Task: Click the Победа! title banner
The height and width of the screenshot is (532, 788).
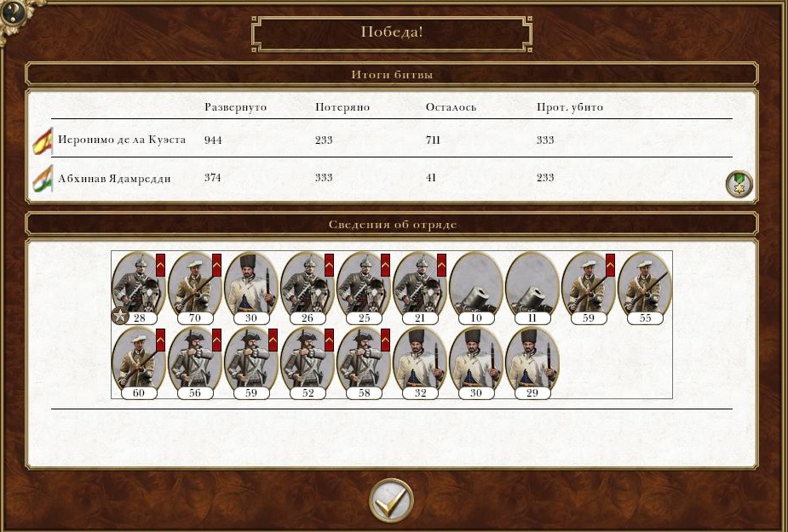Action: tap(392, 33)
